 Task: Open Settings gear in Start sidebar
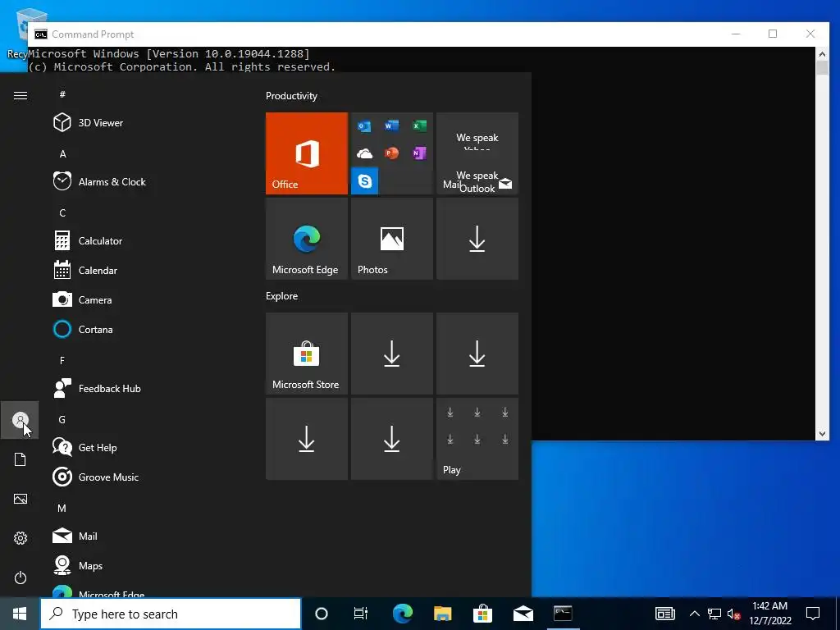[20, 538]
